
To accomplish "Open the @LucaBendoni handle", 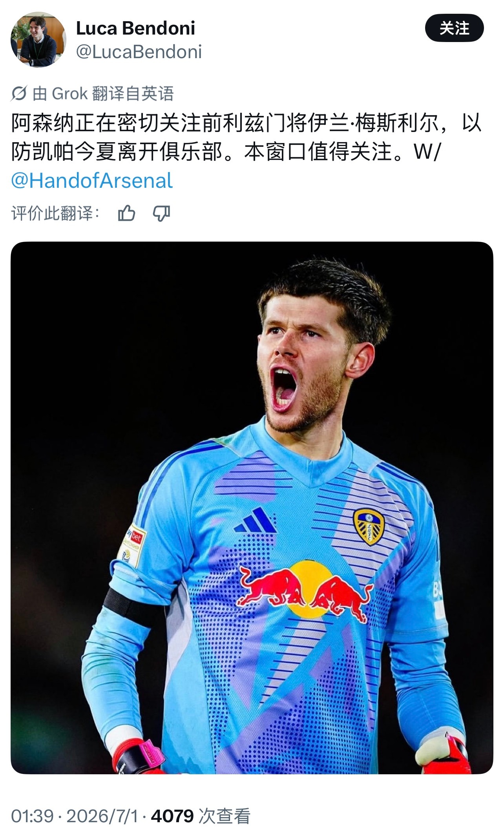I will pos(139,52).
